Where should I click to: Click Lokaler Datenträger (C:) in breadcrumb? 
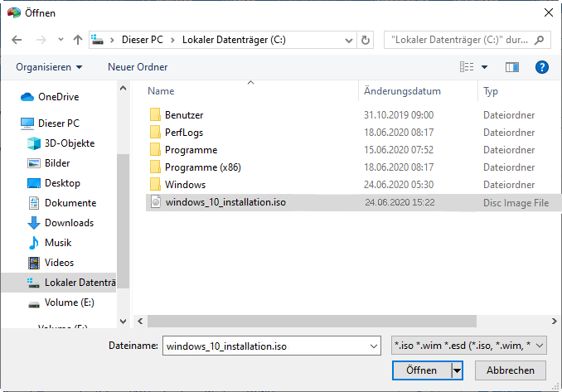[234, 40]
